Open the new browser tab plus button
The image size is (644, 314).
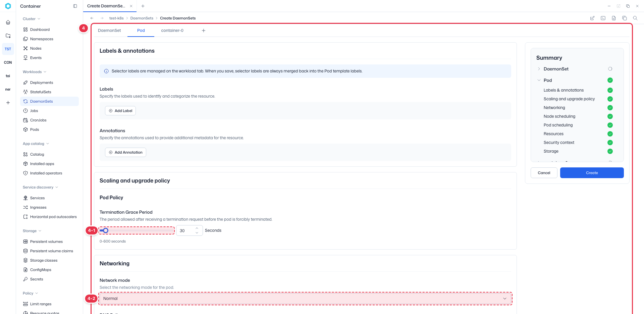[143, 6]
